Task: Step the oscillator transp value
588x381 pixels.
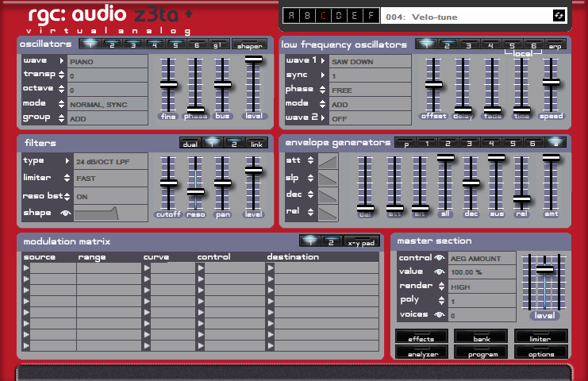Action: (62, 75)
